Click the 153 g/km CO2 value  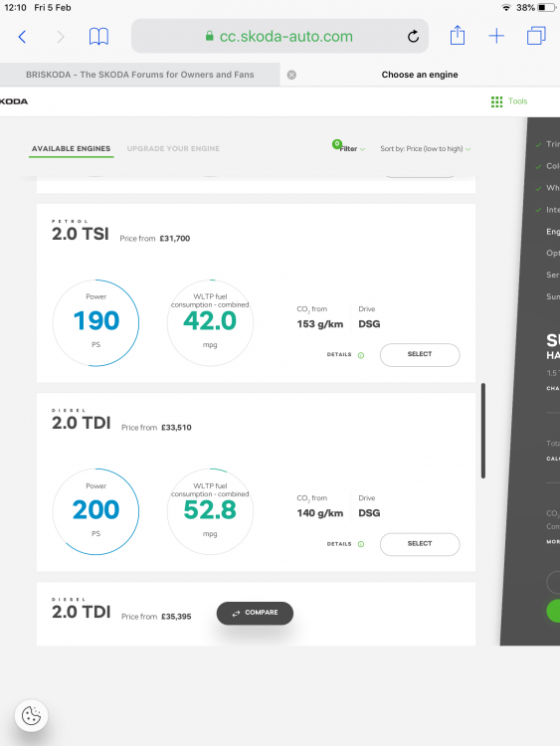(319, 324)
